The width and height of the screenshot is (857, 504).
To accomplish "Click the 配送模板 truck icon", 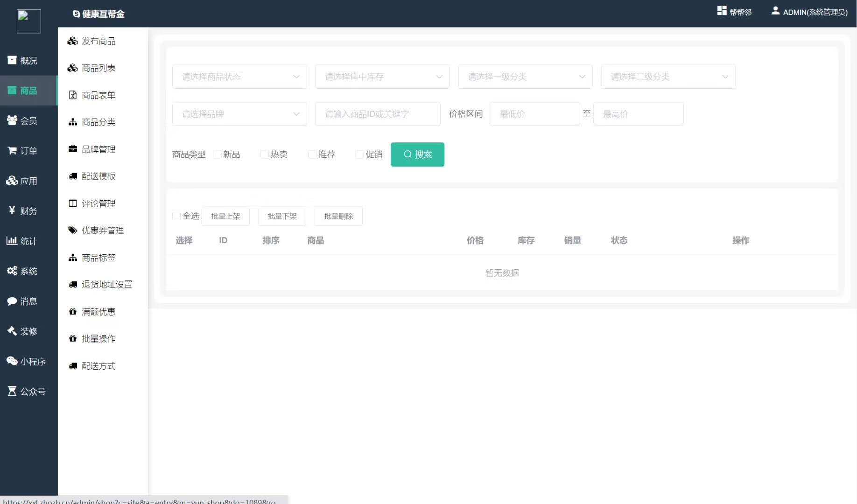I will [73, 176].
